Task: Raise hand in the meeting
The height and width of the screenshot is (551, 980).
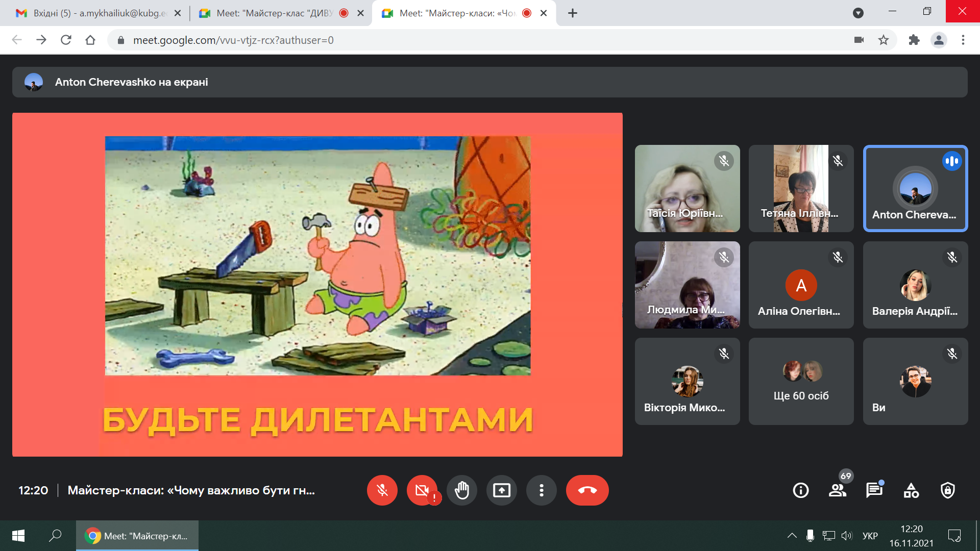Action: pos(462,490)
